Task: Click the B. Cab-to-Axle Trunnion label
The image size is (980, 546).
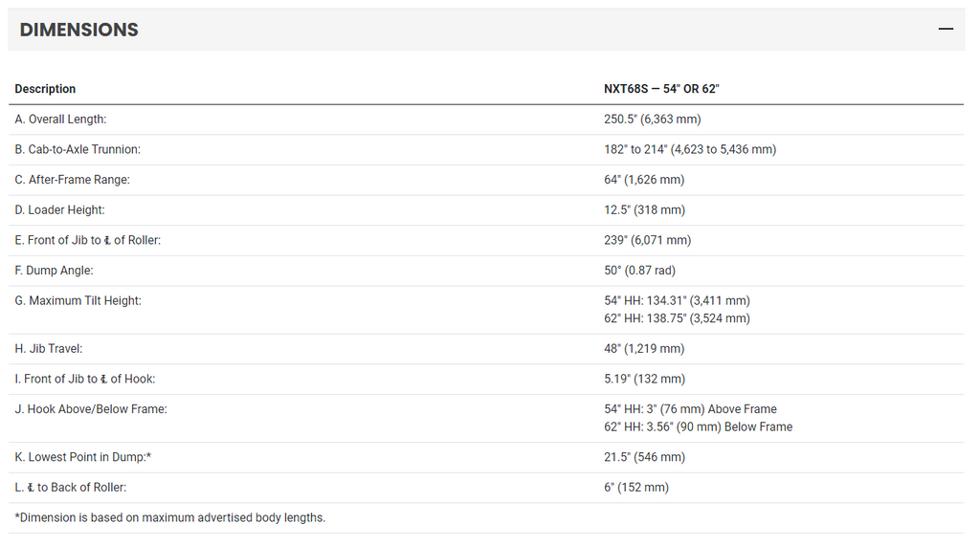Action: 78,149
